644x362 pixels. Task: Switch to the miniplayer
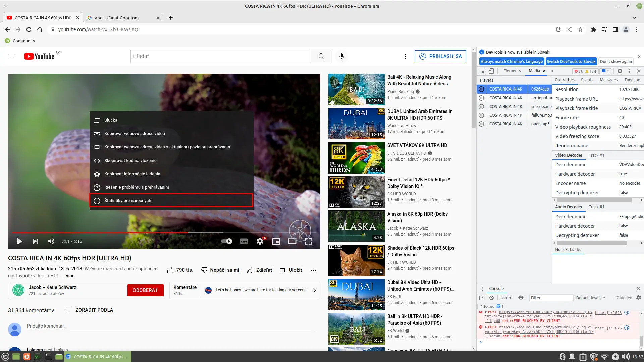click(276, 241)
